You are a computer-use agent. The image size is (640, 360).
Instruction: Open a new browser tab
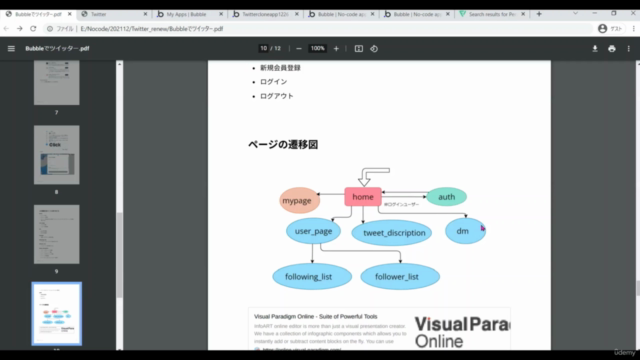tap(539, 14)
